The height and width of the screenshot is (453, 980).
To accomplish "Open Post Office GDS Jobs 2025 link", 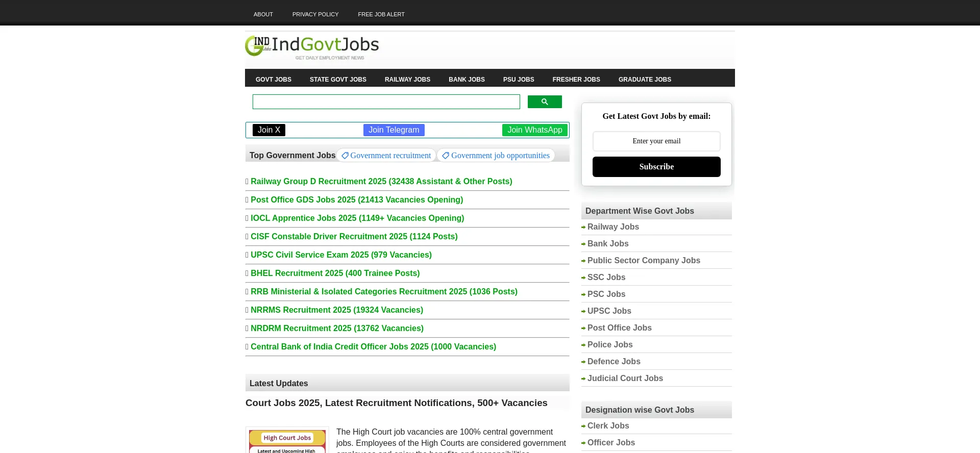I will 357,199.
